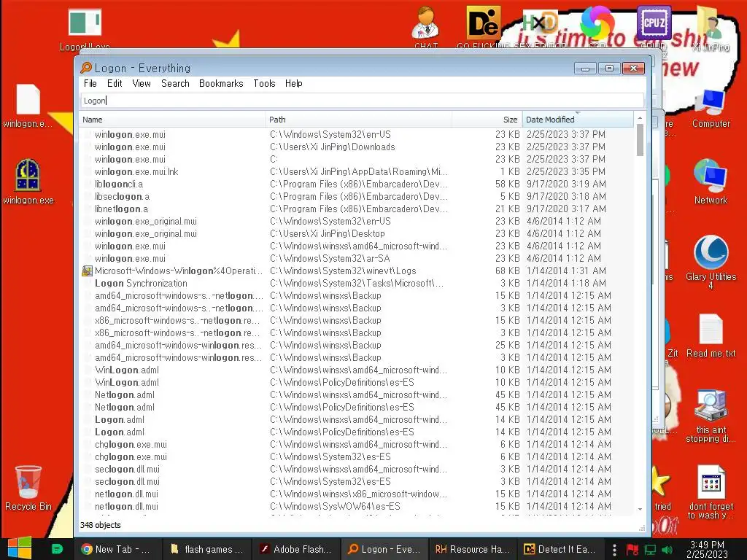The width and height of the screenshot is (747, 560).
Task: Open the Bookmarks menu
Action: (x=221, y=83)
